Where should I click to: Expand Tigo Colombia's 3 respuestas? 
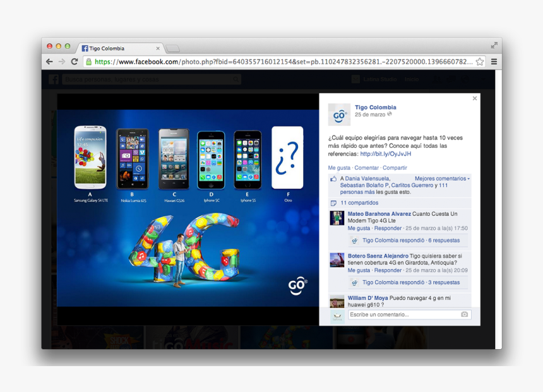tap(411, 282)
